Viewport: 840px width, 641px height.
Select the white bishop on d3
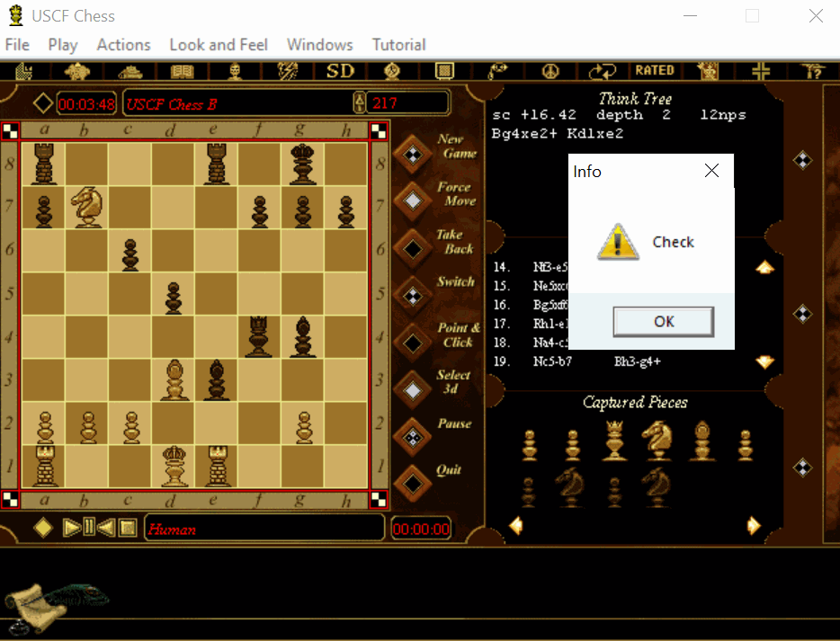click(x=173, y=380)
